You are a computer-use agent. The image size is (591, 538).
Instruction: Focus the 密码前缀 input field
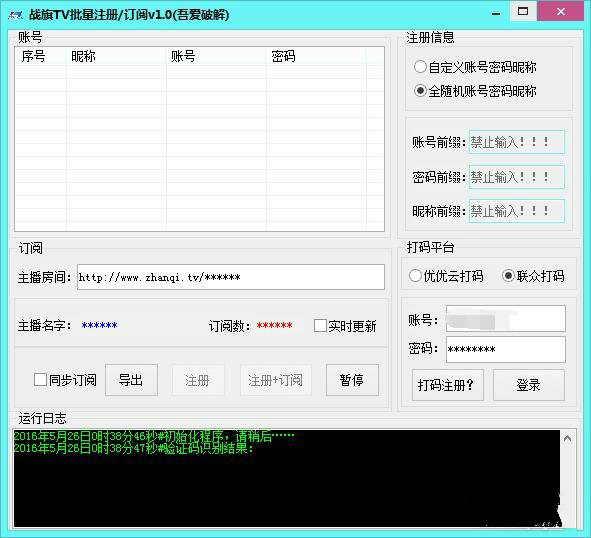coord(517,176)
